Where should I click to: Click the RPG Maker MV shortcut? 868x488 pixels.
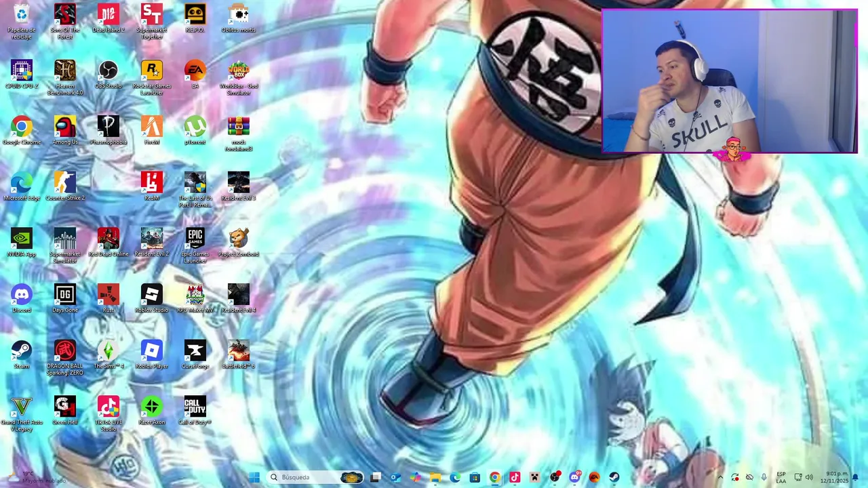[195, 299]
